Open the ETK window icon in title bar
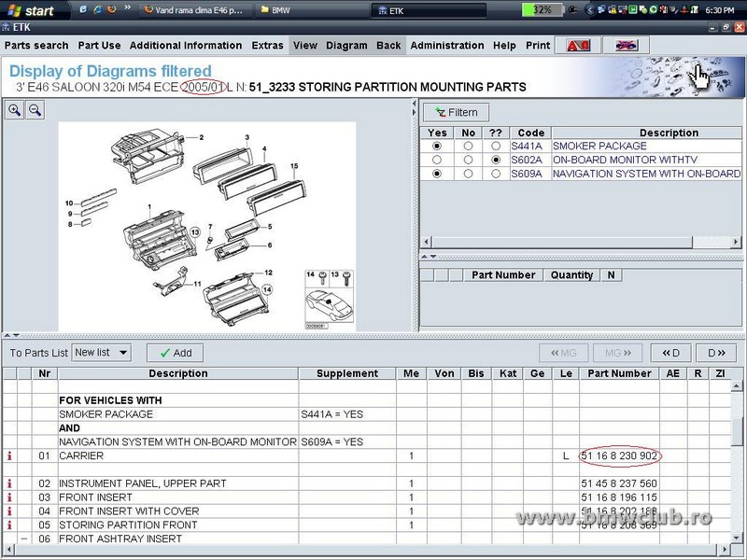 (x=6, y=27)
